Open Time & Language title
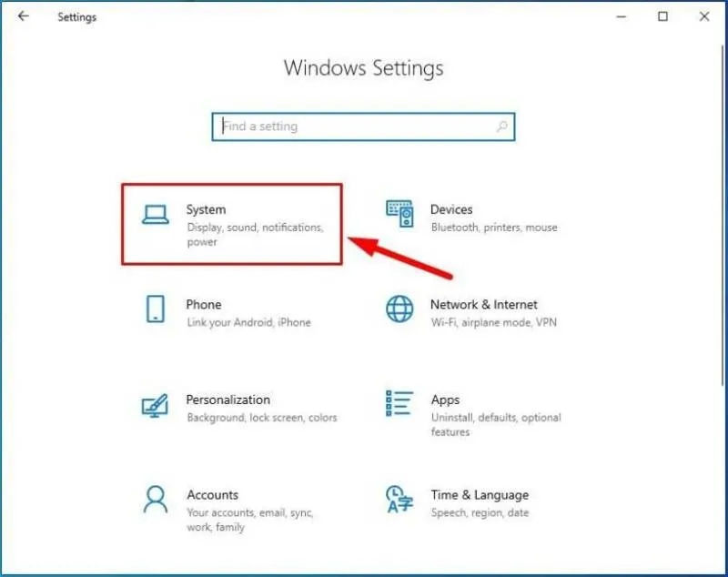Screen dimensions: 728x577 480,495
